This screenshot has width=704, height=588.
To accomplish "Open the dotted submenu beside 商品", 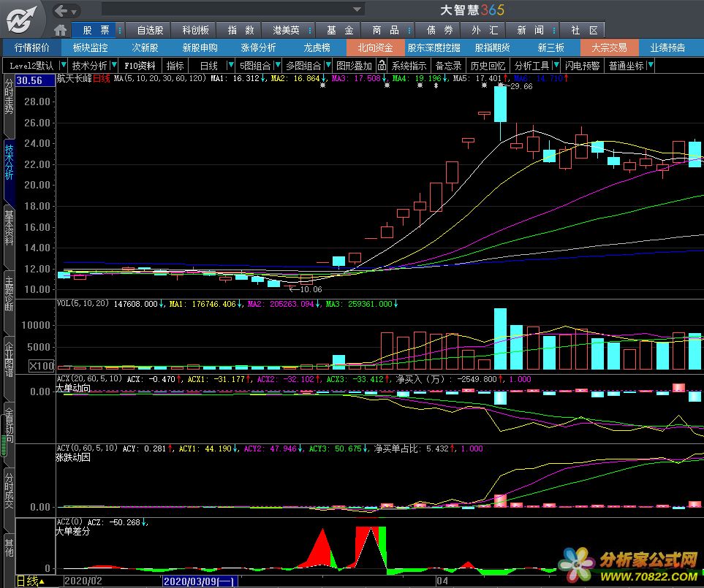I will tap(409, 30).
